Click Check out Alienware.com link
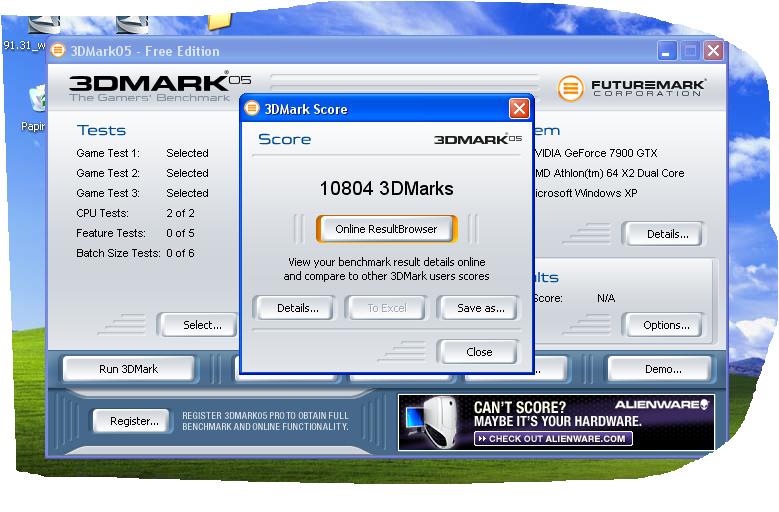The image size is (779, 512). point(553,439)
